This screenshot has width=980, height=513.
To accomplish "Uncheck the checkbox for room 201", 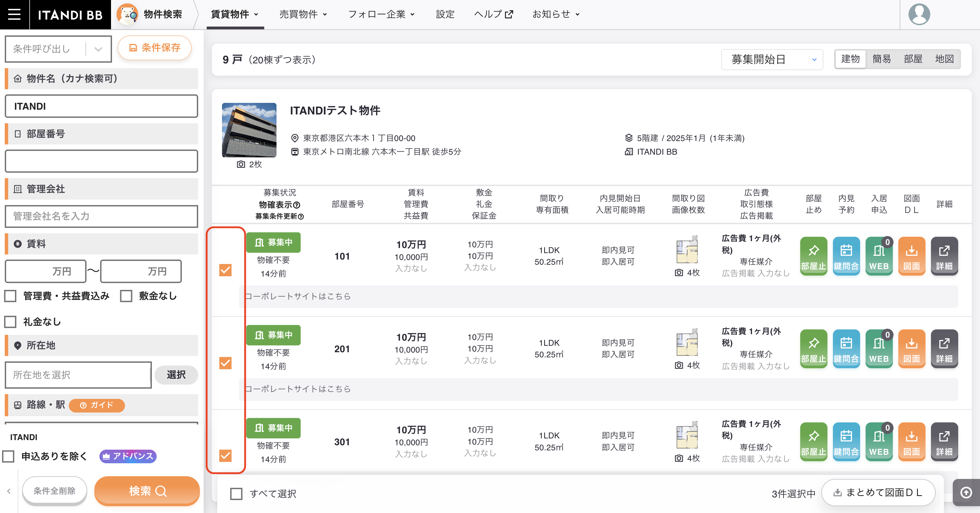I will tap(226, 363).
